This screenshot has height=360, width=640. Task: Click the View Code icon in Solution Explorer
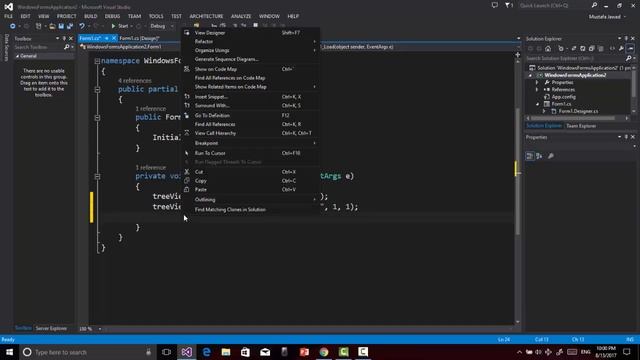point(612,49)
